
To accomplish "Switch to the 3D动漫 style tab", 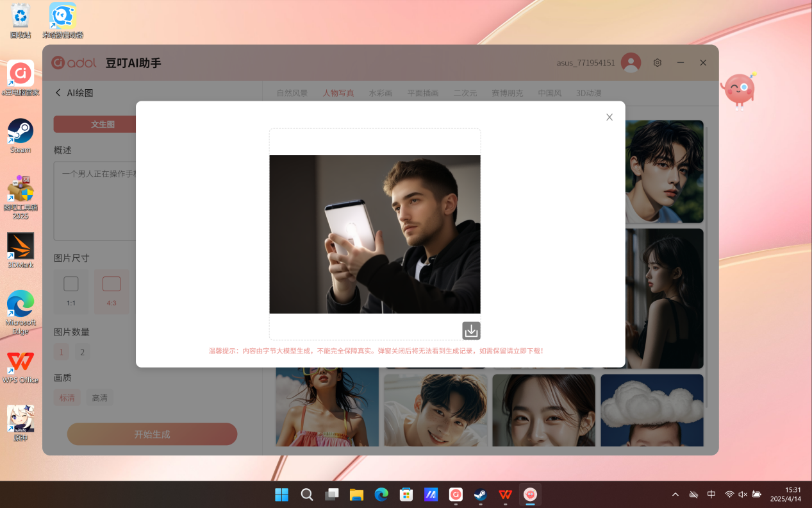I will click(x=589, y=93).
